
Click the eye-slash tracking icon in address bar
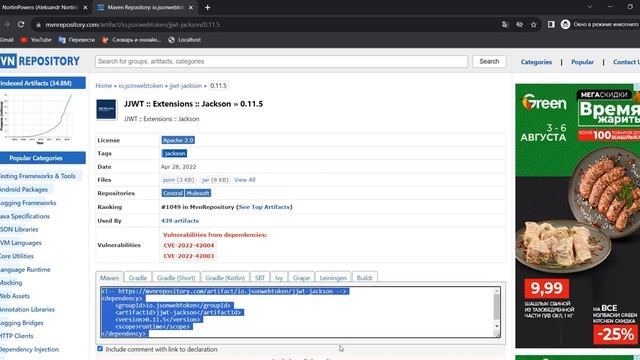coord(519,24)
